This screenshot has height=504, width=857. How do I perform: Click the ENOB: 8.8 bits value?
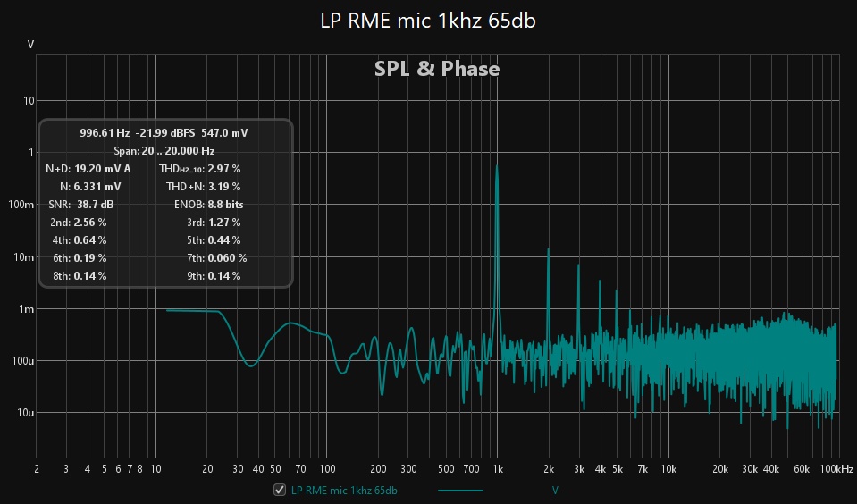click(209, 205)
